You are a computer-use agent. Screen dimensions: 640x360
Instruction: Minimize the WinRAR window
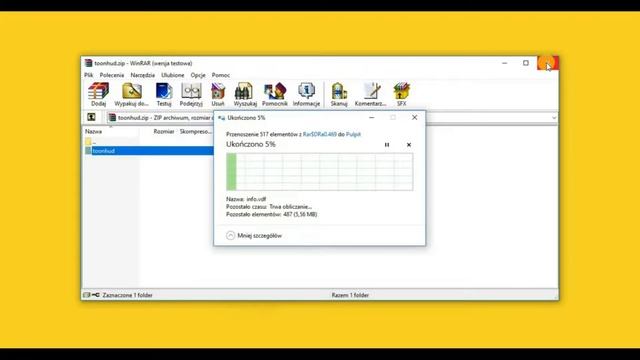coord(504,63)
